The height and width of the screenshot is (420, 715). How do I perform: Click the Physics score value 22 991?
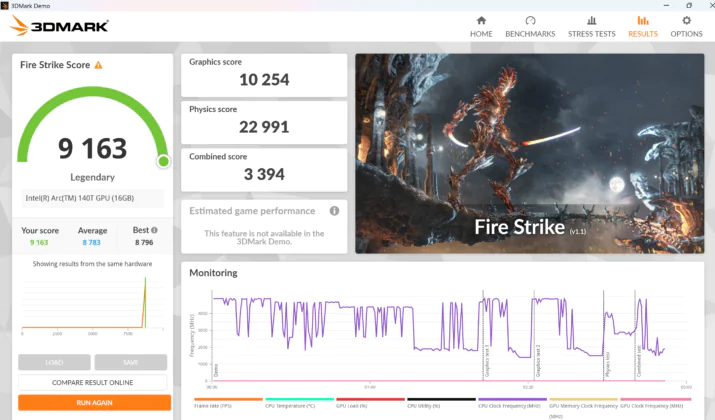[264, 127]
